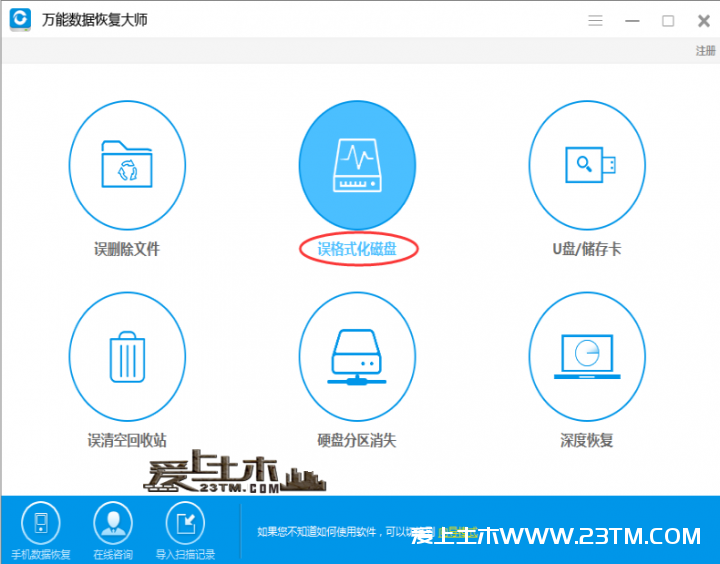
Task: Select the formatted disk recovery icon
Action: [357, 165]
